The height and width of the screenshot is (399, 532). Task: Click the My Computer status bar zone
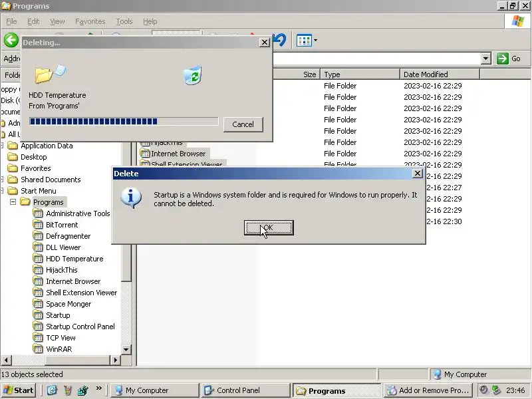tap(479, 374)
